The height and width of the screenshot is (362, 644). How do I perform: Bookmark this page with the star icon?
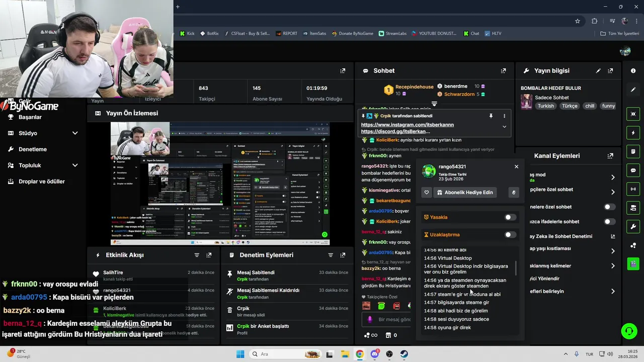(578, 21)
